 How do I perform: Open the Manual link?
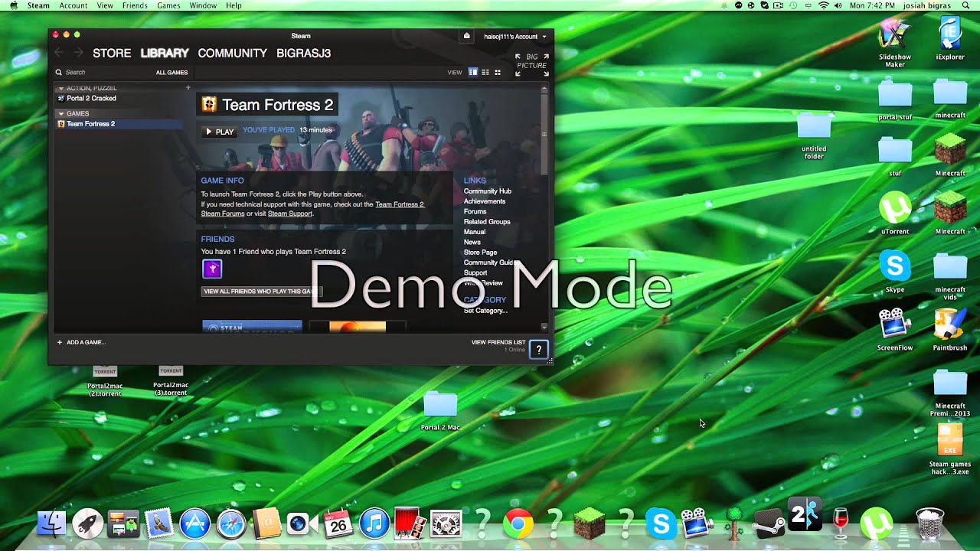click(x=475, y=232)
